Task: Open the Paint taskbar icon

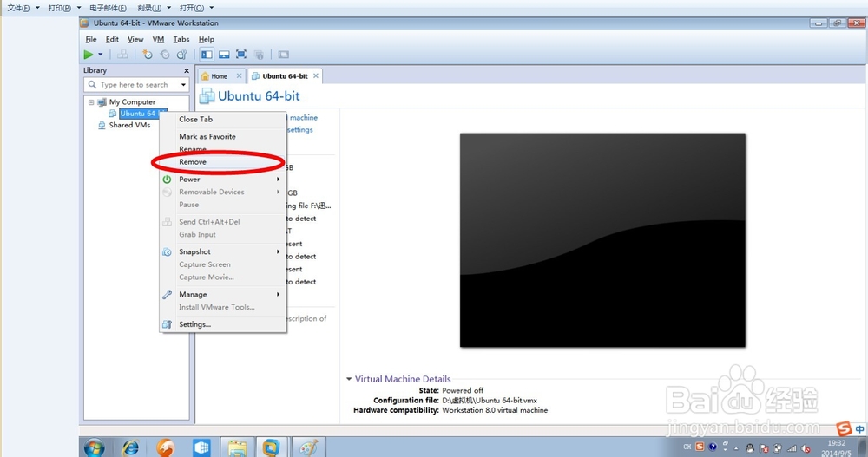Action: (308, 447)
